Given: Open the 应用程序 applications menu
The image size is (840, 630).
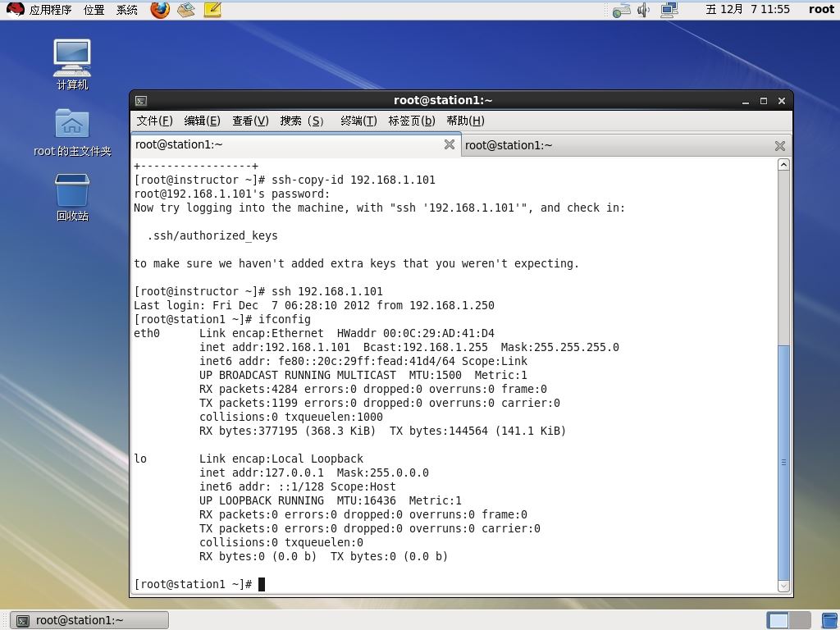Looking at the screenshot, I should tap(50, 10).
